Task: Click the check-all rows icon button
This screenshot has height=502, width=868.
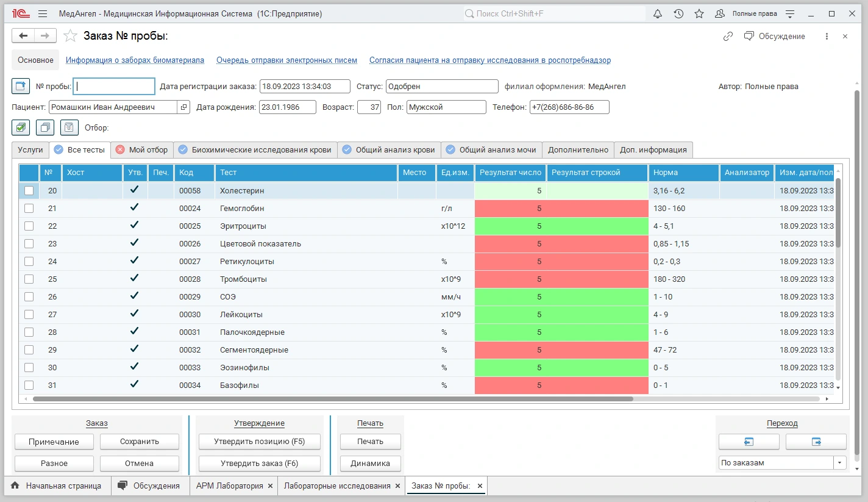Action: click(21, 127)
